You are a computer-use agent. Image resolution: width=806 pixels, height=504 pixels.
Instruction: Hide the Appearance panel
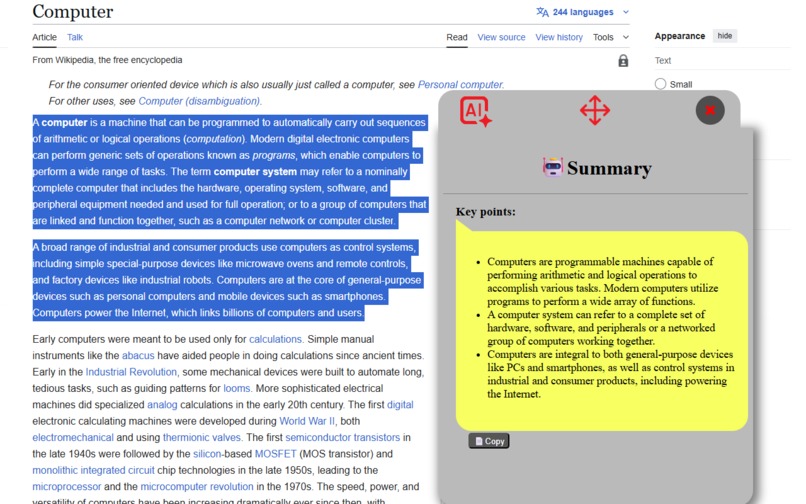725,35
